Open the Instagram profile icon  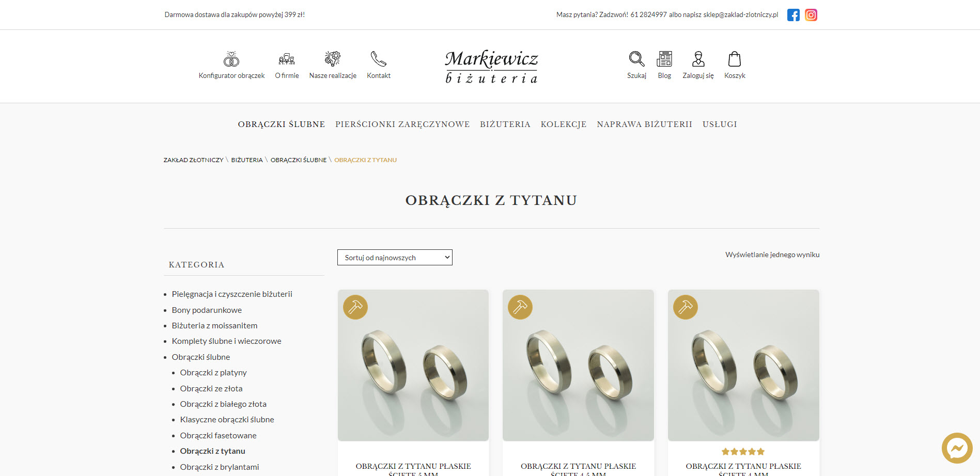[811, 15]
